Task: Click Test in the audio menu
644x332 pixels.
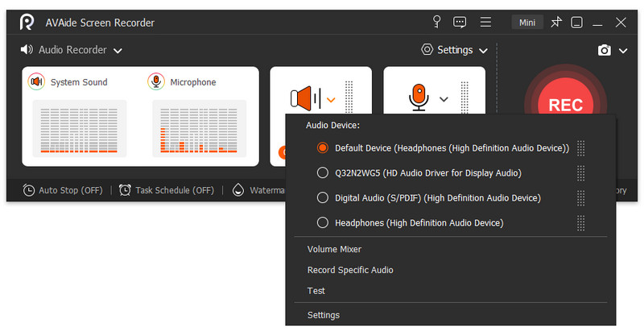Action: (316, 291)
